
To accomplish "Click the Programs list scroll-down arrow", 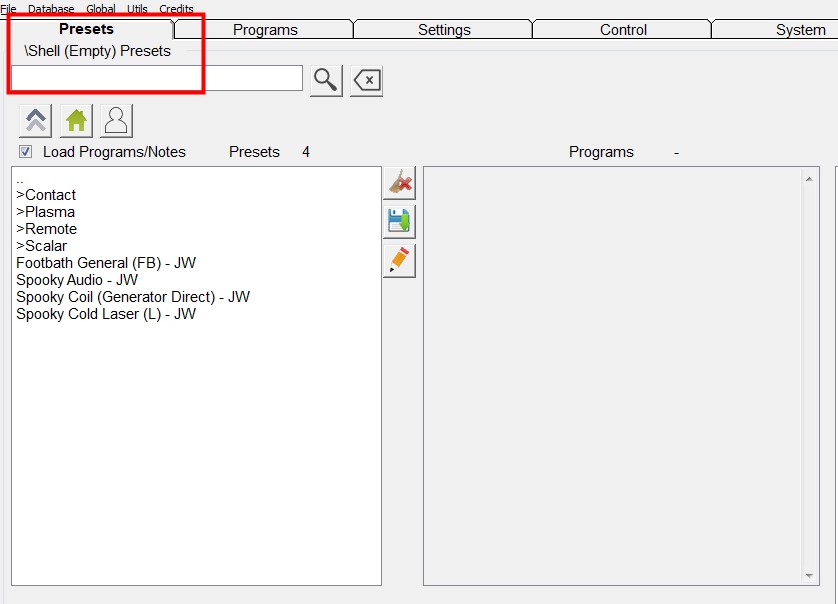I will point(810,576).
